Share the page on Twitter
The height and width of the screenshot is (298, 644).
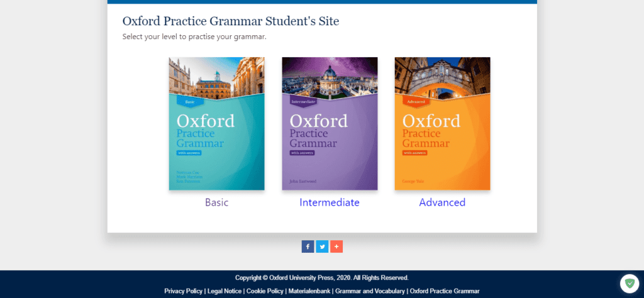point(322,246)
